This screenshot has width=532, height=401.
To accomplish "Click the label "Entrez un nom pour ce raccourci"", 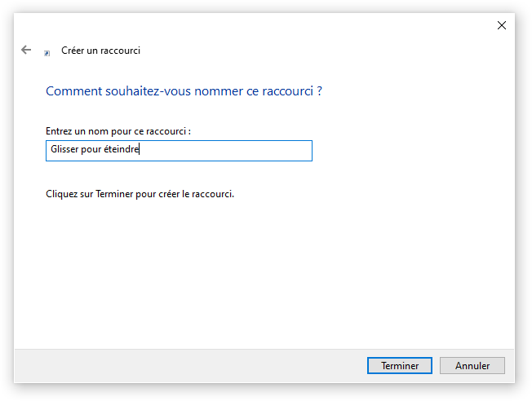I will click(116, 131).
